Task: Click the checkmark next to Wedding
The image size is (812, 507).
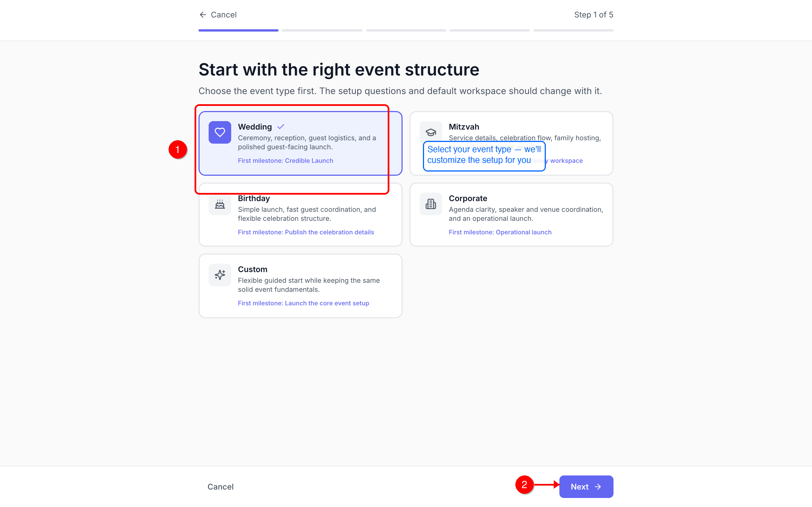Action: [x=281, y=127]
